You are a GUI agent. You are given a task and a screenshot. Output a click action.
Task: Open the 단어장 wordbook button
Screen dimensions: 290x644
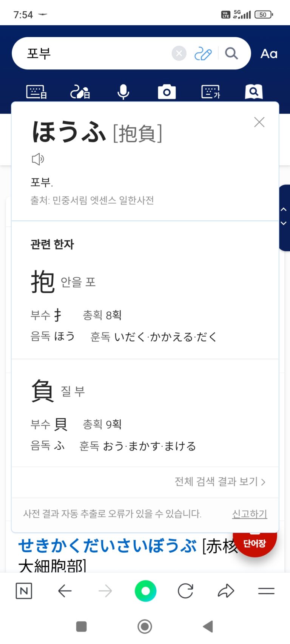[255, 543]
